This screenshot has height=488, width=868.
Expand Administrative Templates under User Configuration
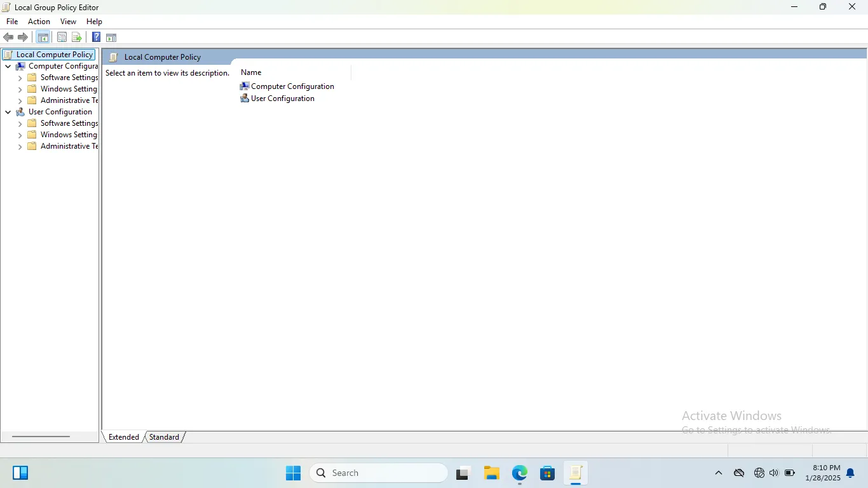[x=20, y=146]
